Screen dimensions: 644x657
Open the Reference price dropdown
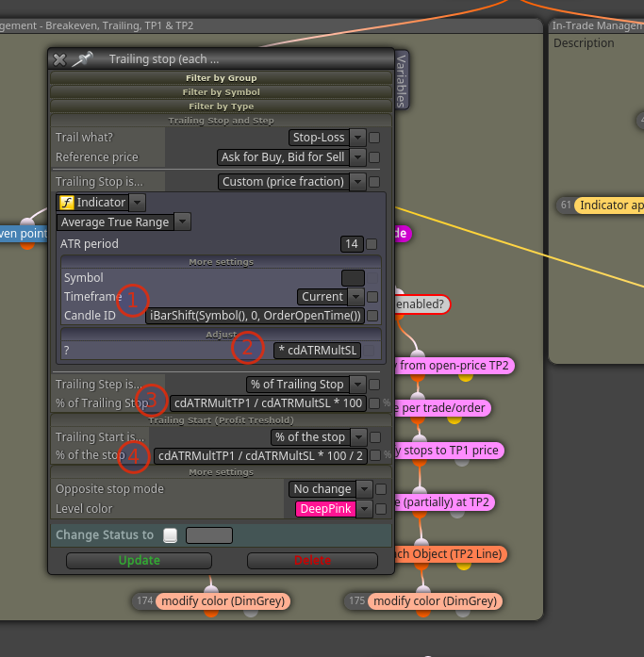(x=291, y=157)
